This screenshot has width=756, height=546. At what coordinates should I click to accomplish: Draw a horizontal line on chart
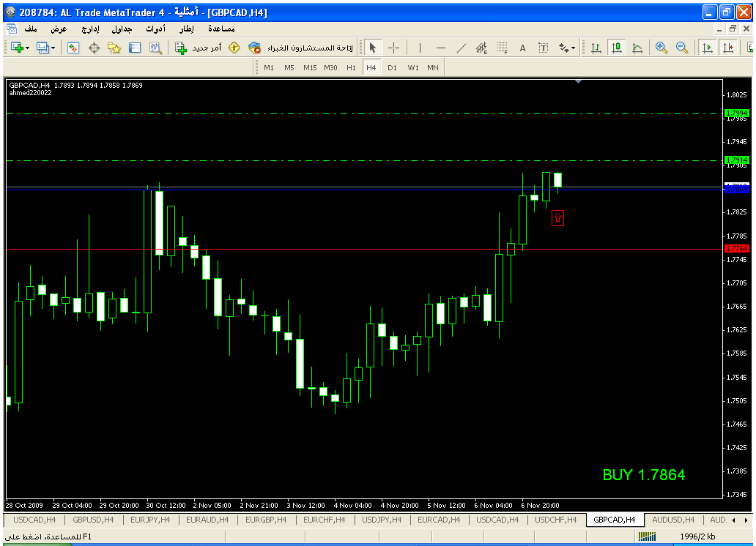441,48
